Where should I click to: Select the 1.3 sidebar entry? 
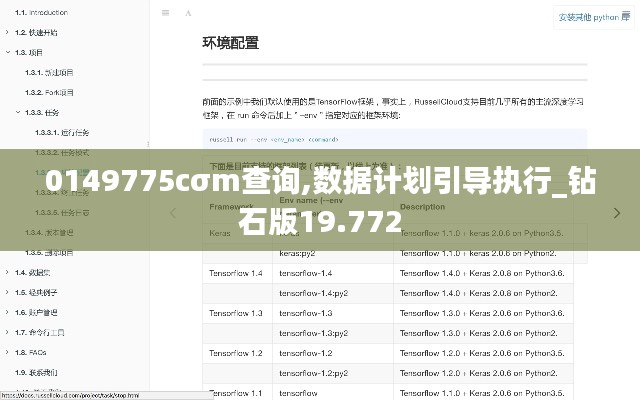[29, 53]
